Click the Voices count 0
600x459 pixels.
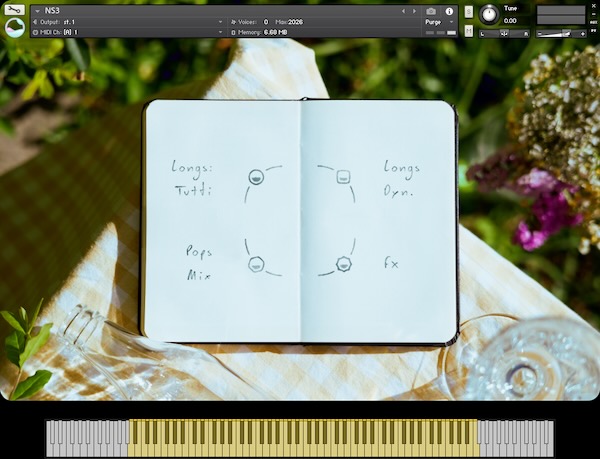266,22
